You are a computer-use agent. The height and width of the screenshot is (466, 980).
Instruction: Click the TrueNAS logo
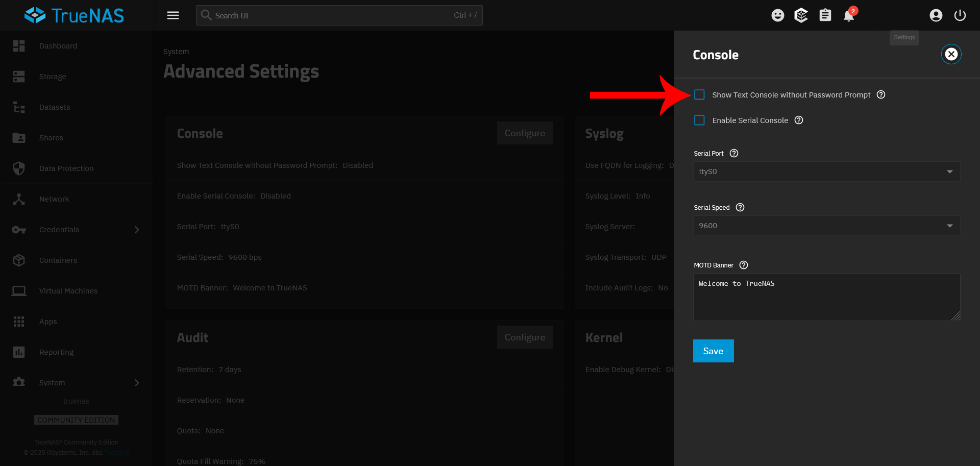tap(74, 15)
